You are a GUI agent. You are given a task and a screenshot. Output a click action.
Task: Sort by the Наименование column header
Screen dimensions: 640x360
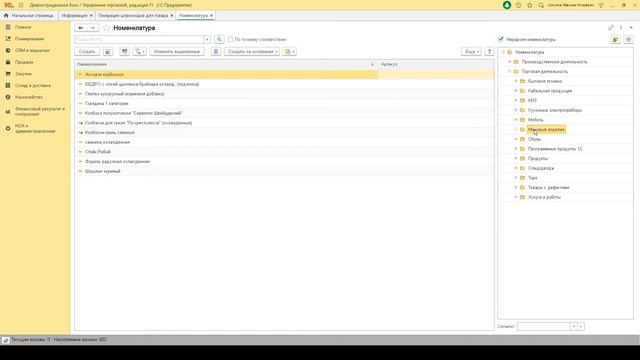click(x=226, y=64)
